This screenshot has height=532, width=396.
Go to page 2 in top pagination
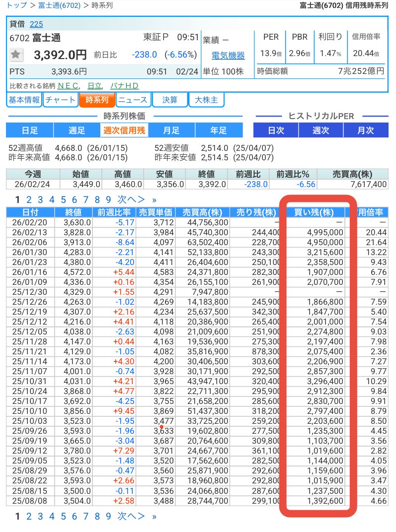pos(29,200)
